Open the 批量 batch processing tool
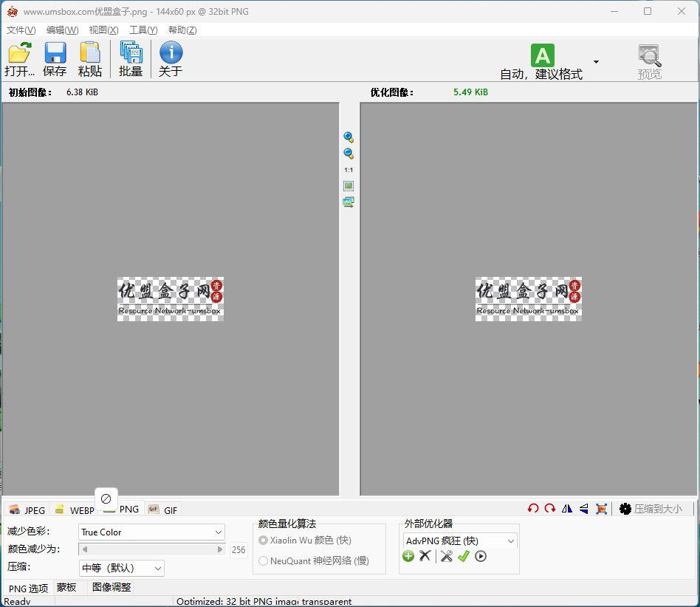The width and height of the screenshot is (700, 607). click(x=131, y=59)
